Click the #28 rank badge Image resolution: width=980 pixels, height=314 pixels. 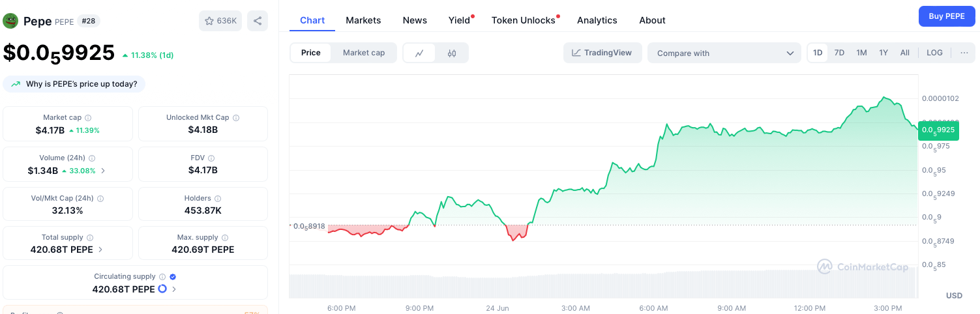coord(89,21)
